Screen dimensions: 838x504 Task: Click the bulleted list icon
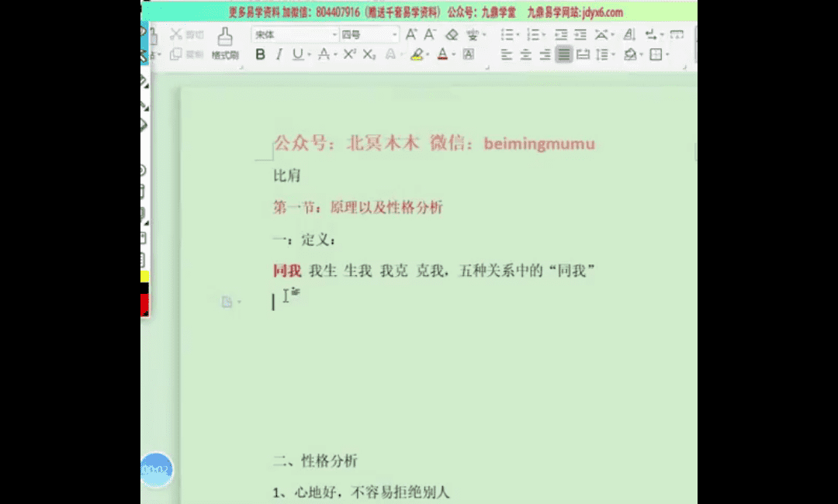[x=507, y=34]
